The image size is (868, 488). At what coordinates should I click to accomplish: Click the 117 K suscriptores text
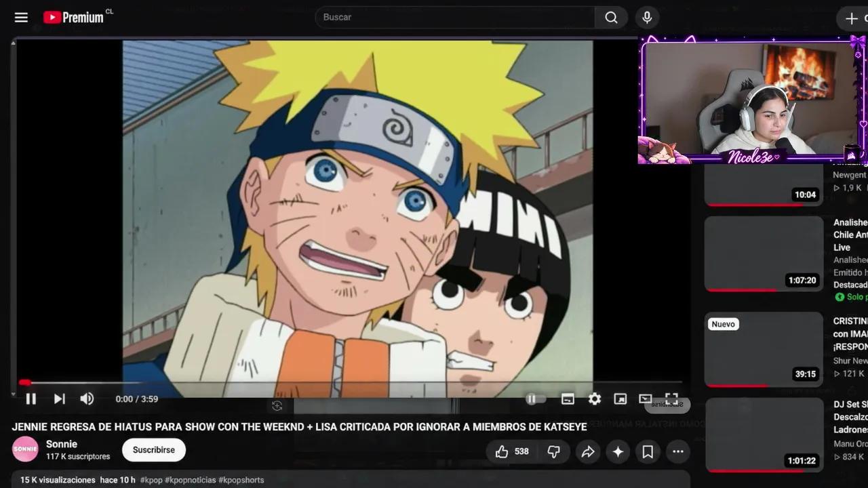pyautogui.click(x=78, y=457)
